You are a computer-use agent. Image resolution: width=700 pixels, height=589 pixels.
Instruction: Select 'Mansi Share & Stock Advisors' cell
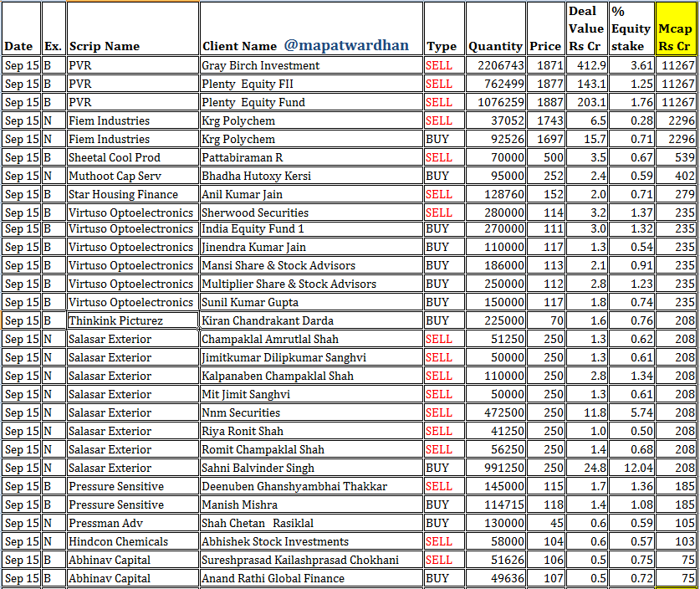[x=312, y=265]
